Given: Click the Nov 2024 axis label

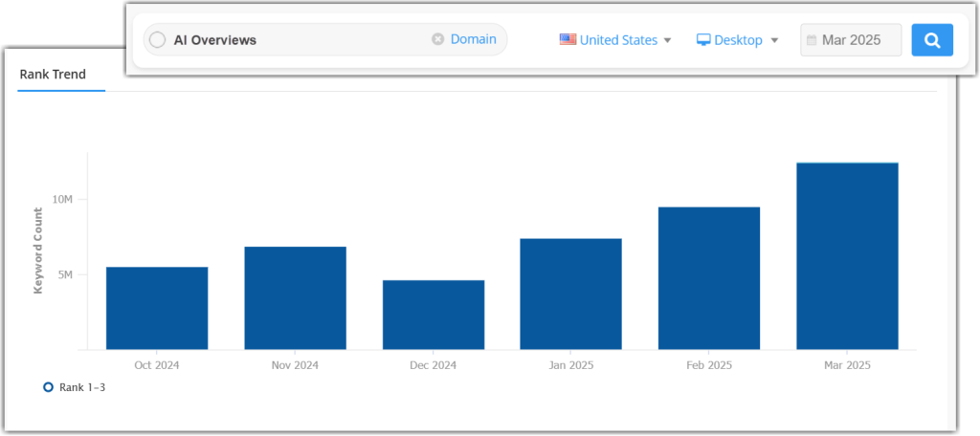Looking at the screenshot, I should [295, 365].
